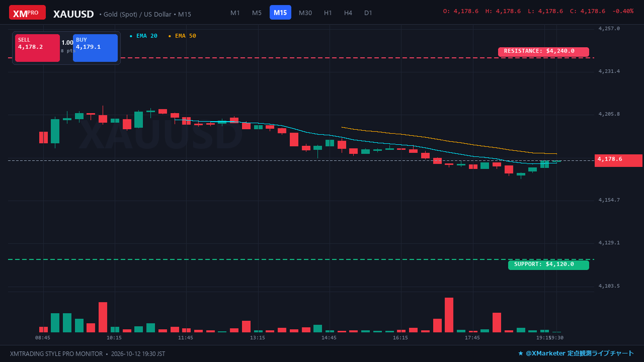Click the XMTRADING STYLE PRO MONITOR status text

[x=56, y=354]
